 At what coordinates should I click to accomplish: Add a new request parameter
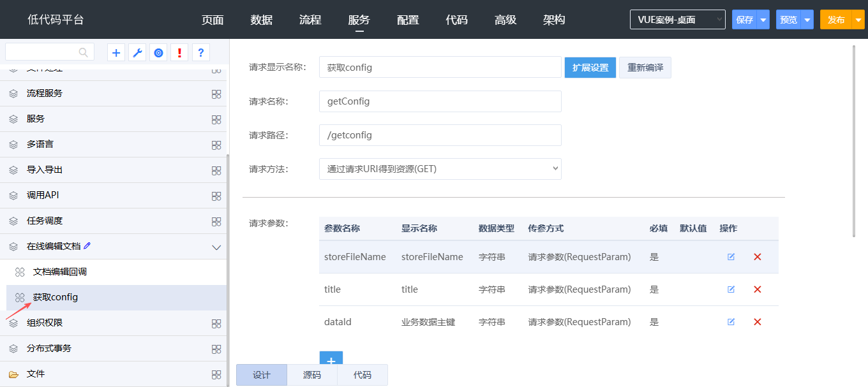click(331, 360)
